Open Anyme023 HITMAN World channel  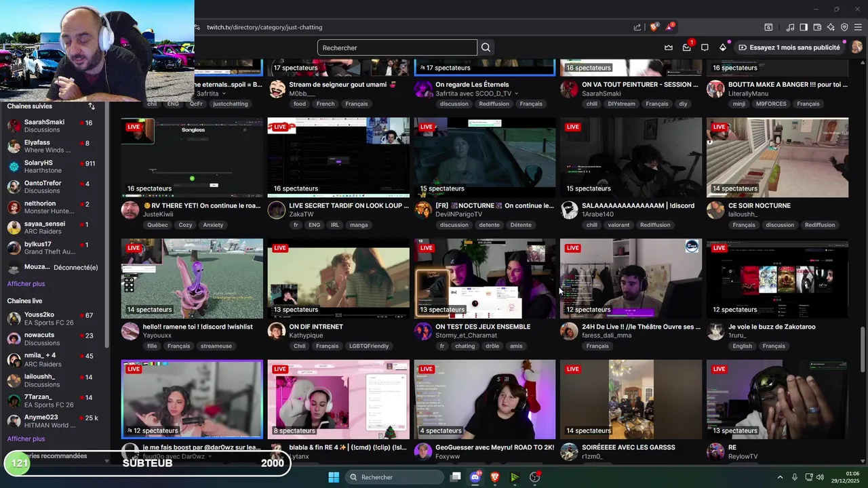(53, 422)
